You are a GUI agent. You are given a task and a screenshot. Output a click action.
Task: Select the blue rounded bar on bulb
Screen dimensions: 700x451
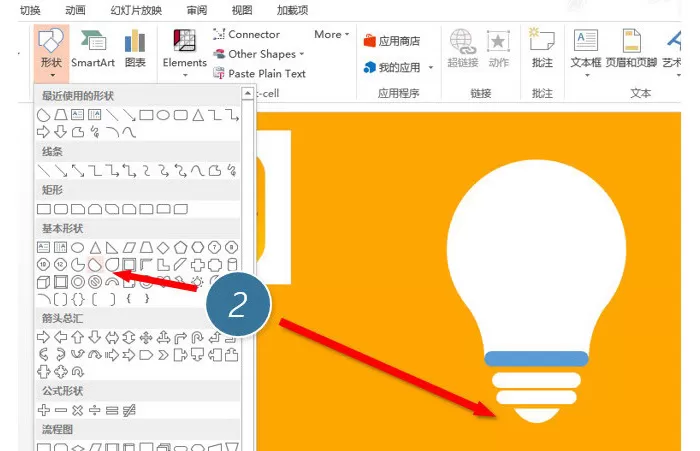[536, 359]
